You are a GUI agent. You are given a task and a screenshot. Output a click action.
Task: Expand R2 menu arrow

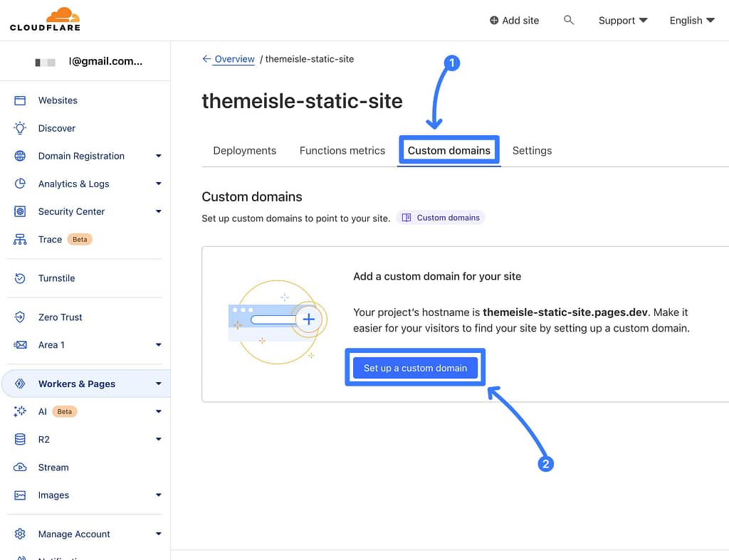click(x=159, y=440)
